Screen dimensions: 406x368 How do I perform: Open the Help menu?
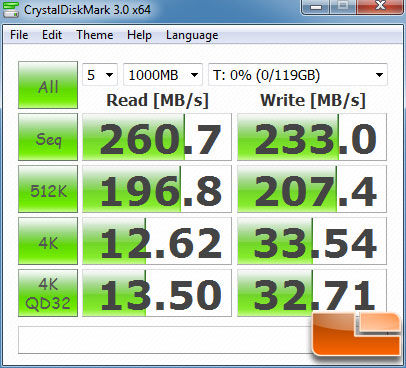139,35
